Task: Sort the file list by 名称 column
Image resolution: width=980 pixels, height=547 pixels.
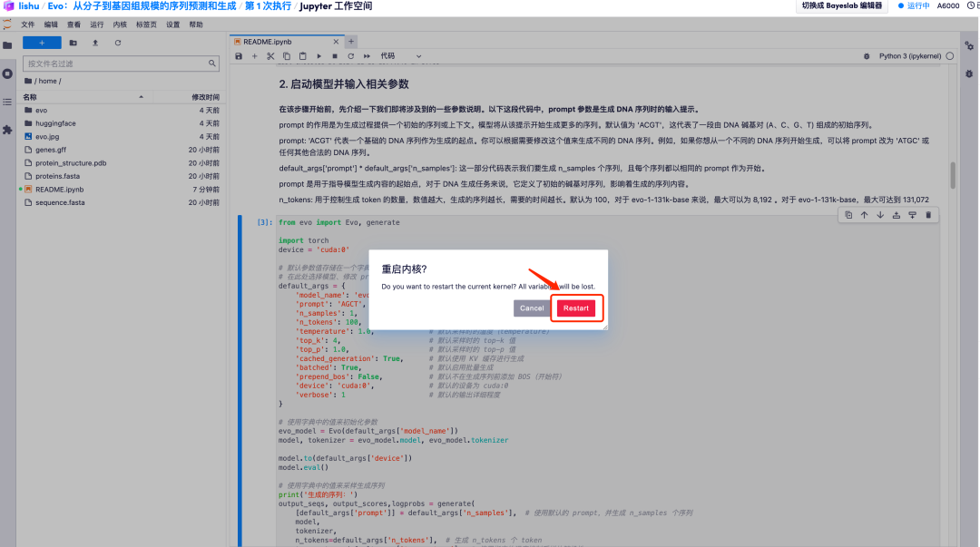Action: point(31,97)
